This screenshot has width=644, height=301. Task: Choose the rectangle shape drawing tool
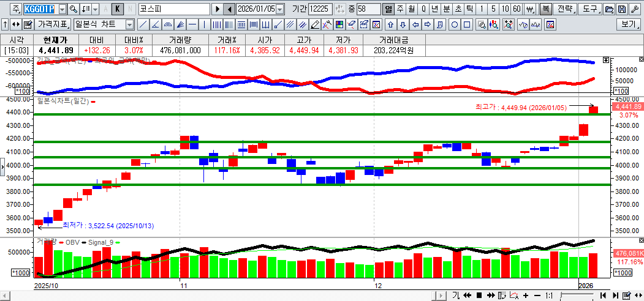coord(467,24)
